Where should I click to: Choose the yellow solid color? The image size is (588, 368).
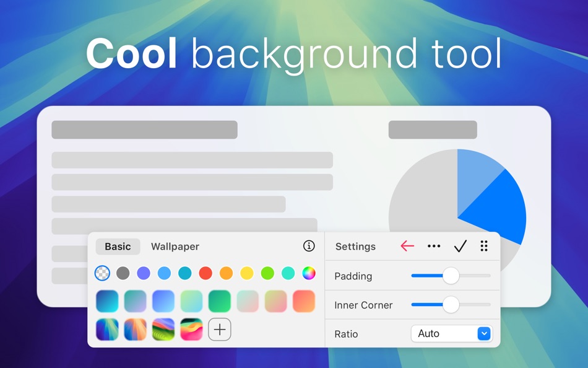point(247,273)
